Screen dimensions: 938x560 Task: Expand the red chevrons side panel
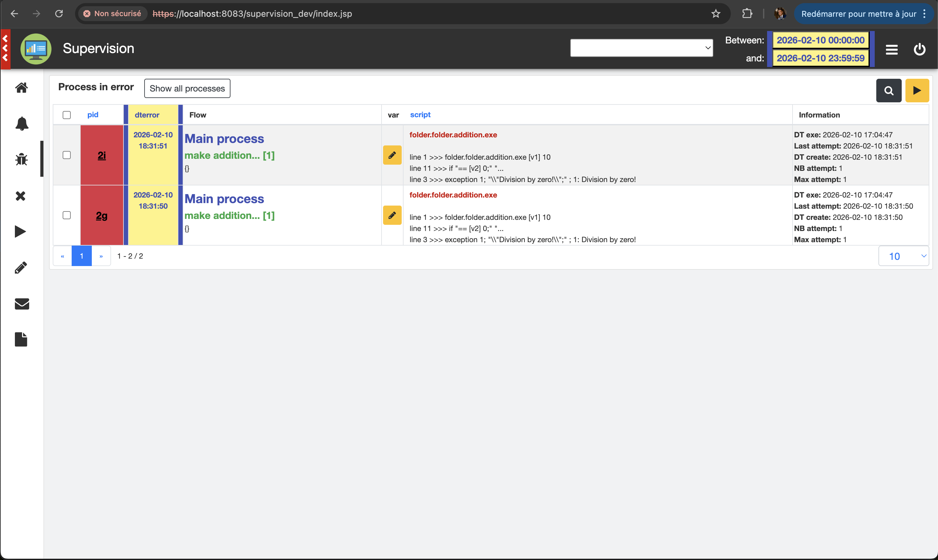5,48
